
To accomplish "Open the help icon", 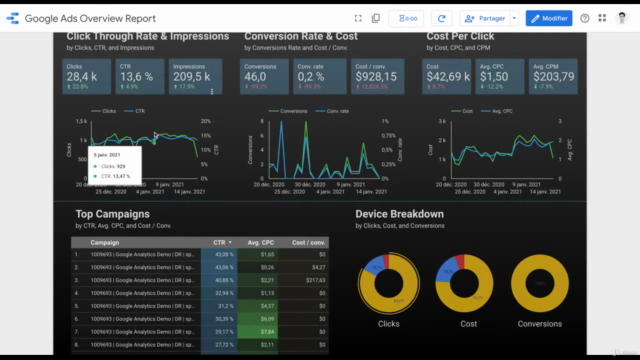I will [x=584, y=18].
